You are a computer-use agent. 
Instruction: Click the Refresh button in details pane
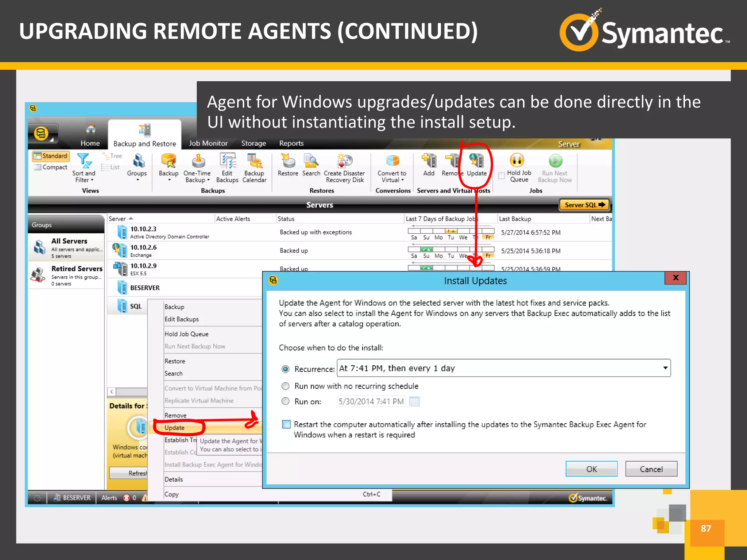point(129,473)
